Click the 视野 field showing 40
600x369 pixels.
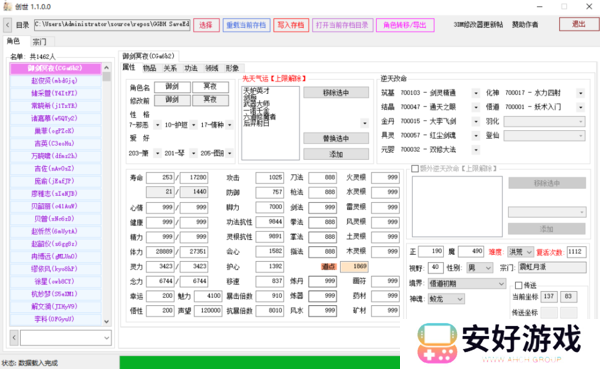coord(435,267)
